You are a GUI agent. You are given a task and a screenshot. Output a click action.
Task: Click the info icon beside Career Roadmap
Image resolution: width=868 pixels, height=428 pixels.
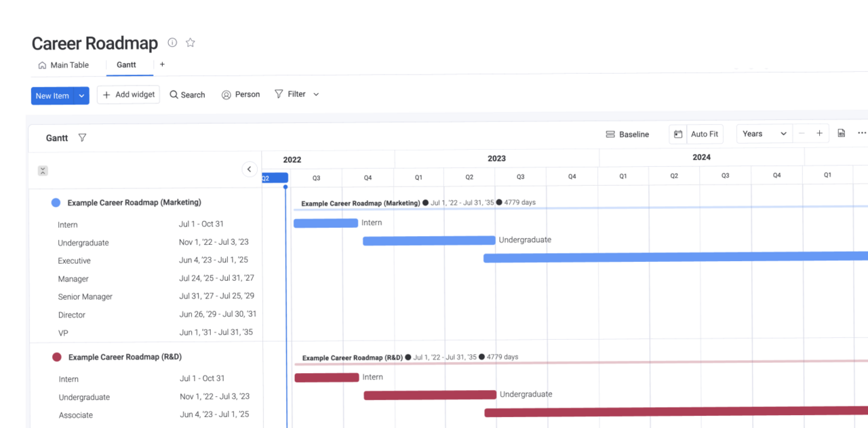pos(172,43)
